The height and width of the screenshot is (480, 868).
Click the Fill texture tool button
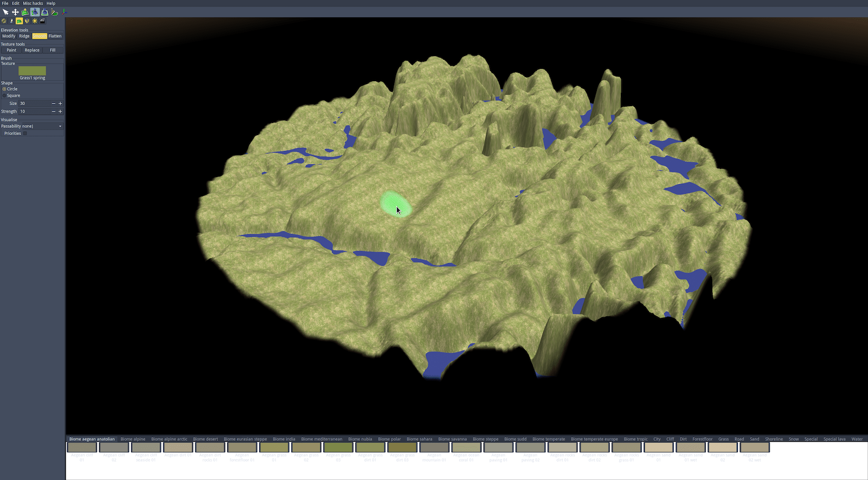coord(53,50)
